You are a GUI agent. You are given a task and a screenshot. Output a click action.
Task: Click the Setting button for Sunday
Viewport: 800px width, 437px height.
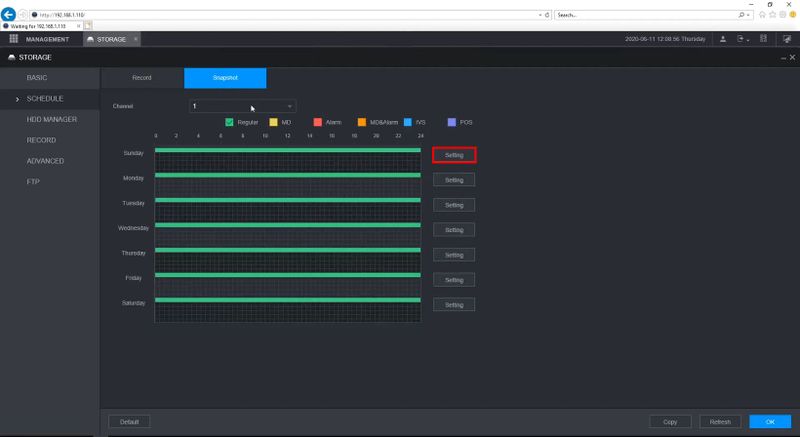pyautogui.click(x=454, y=155)
